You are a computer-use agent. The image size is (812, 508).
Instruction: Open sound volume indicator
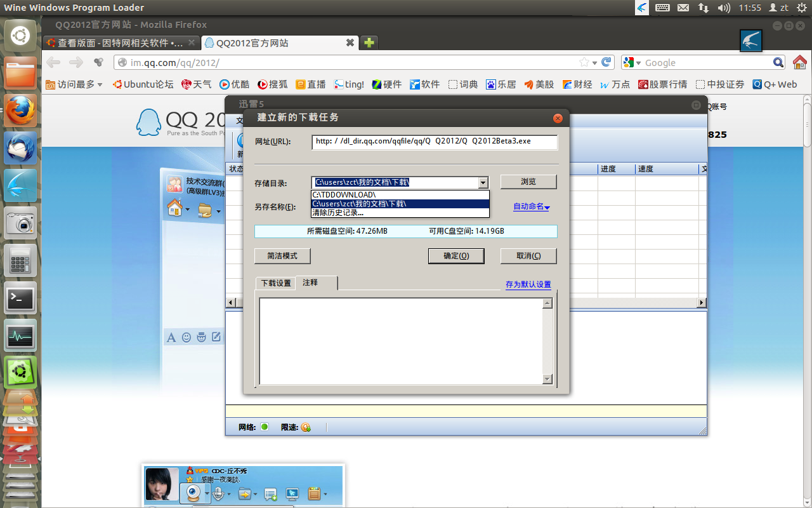pos(723,8)
